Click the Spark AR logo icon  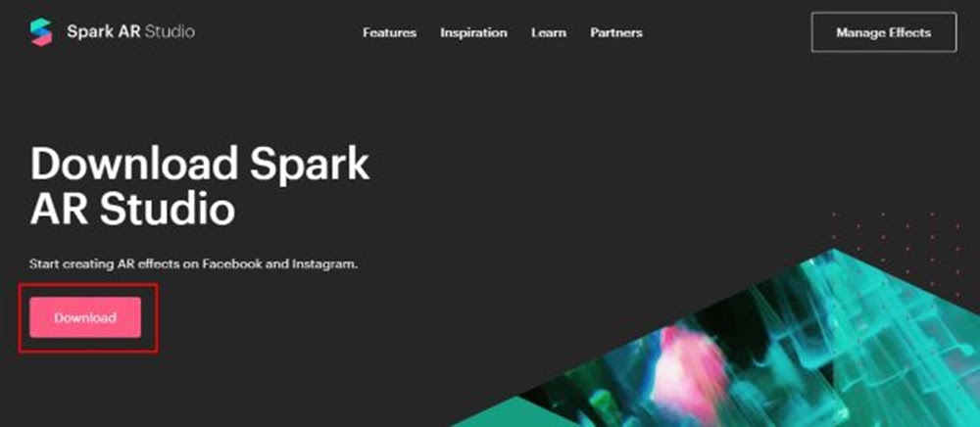41,32
